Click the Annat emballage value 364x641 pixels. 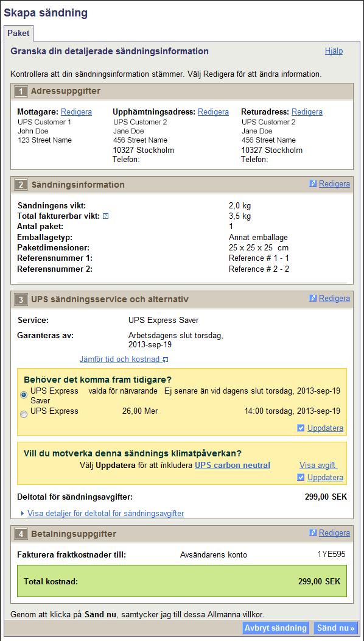258,237
